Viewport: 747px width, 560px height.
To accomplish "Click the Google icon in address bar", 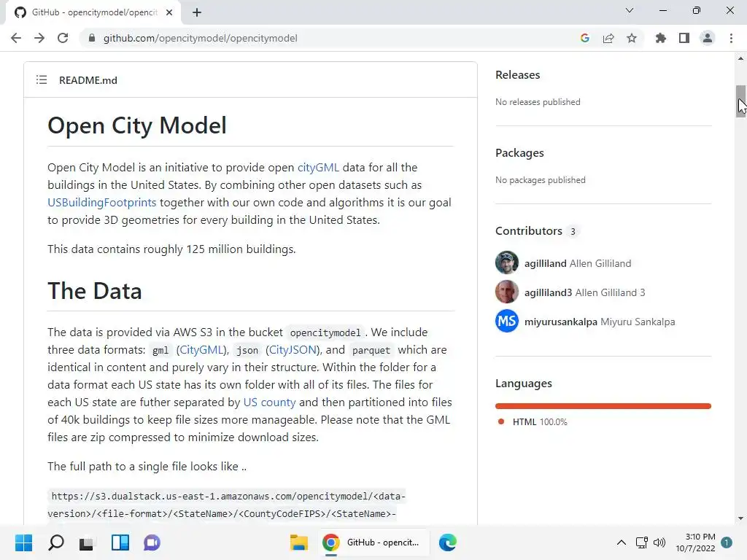I will [585, 38].
